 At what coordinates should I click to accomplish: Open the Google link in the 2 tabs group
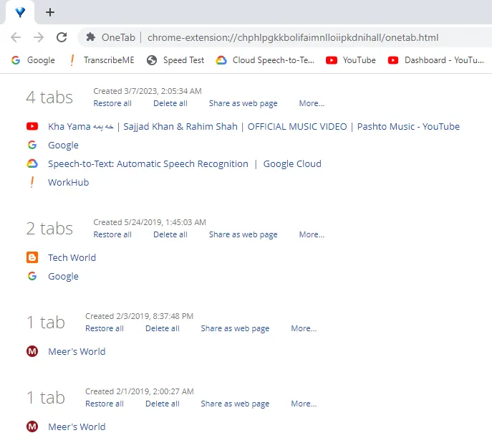click(x=64, y=277)
